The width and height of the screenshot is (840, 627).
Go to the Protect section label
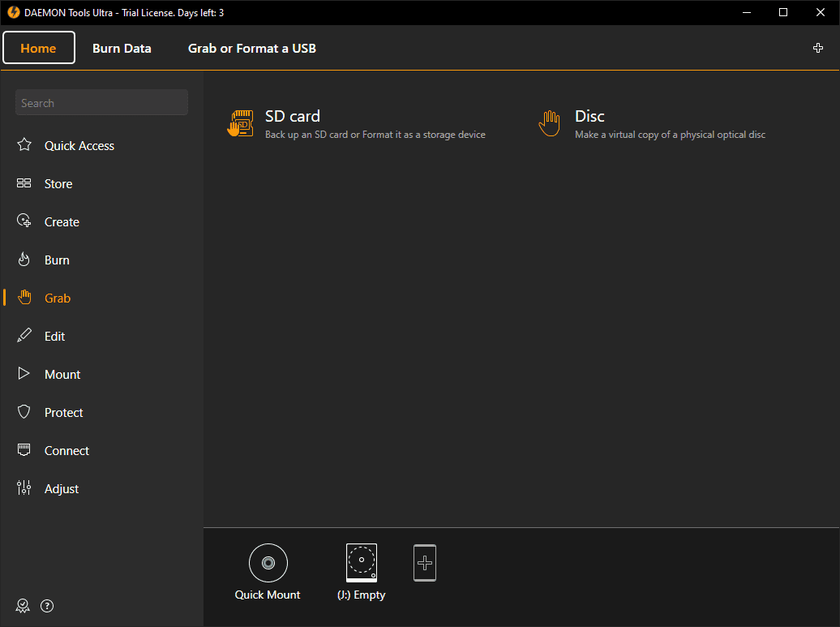tap(64, 412)
